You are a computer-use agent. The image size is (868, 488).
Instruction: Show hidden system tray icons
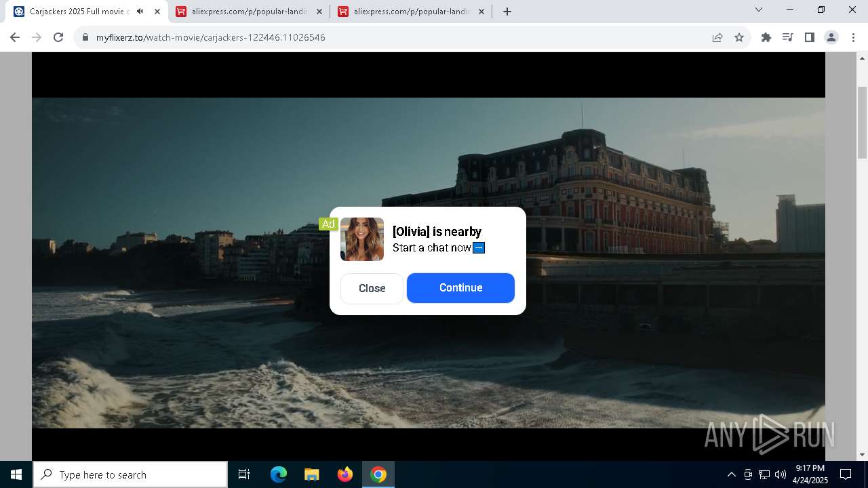pos(731,474)
